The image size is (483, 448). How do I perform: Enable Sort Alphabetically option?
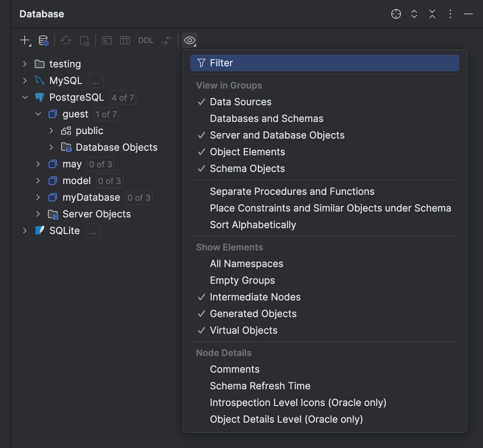coord(253,225)
